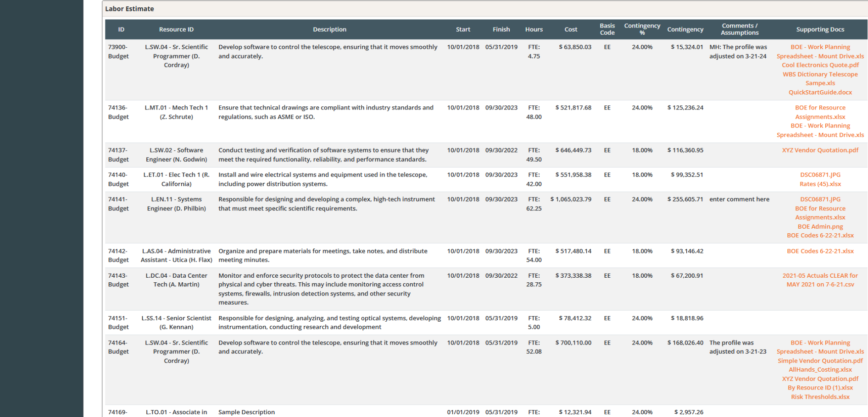Screen dimensions: 868x417
Task: Click the hours cell FTE: 54.00
Action: coord(534,255)
